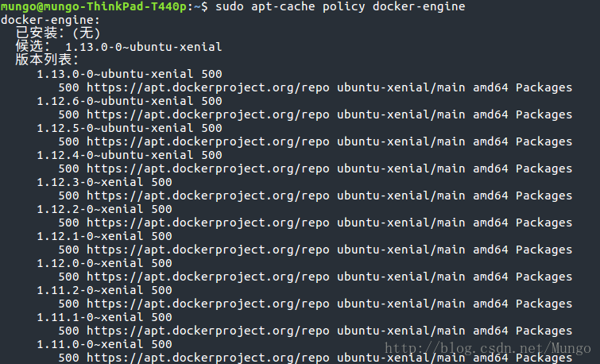The height and width of the screenshot is (364, 600).
Task: Click version 1.13.0-0~ubuntu-xenial 500 in list
Action: [130, 74]
